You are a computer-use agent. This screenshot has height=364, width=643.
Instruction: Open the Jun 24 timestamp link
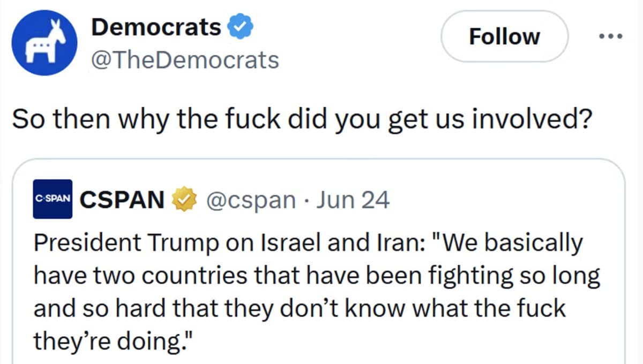(355, 199)
